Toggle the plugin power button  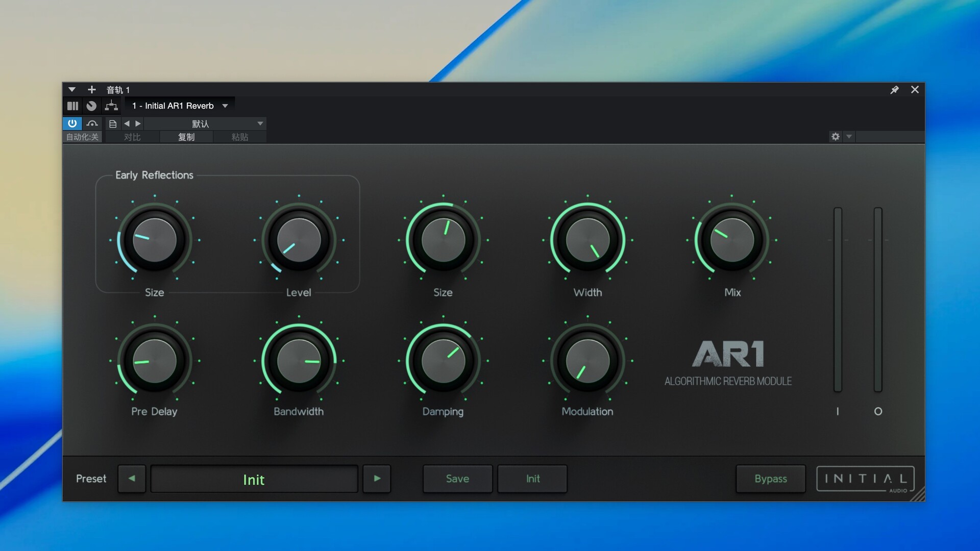pos(72,123)
